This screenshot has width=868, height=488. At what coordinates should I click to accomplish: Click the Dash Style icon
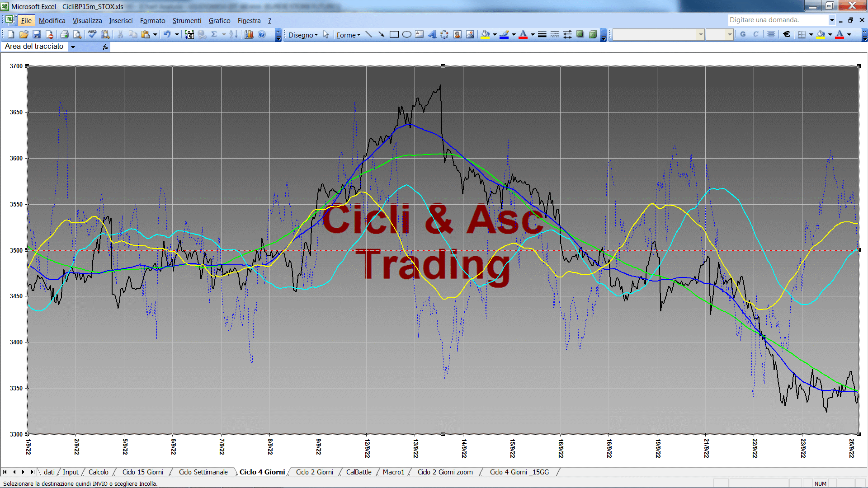coord(555,34)
